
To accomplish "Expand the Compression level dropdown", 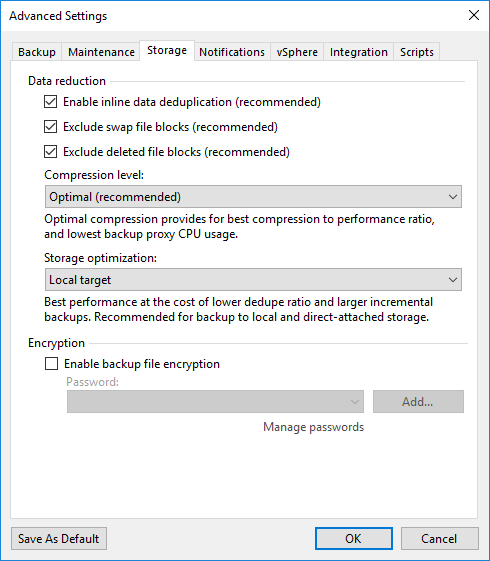I will pos(253,196).
